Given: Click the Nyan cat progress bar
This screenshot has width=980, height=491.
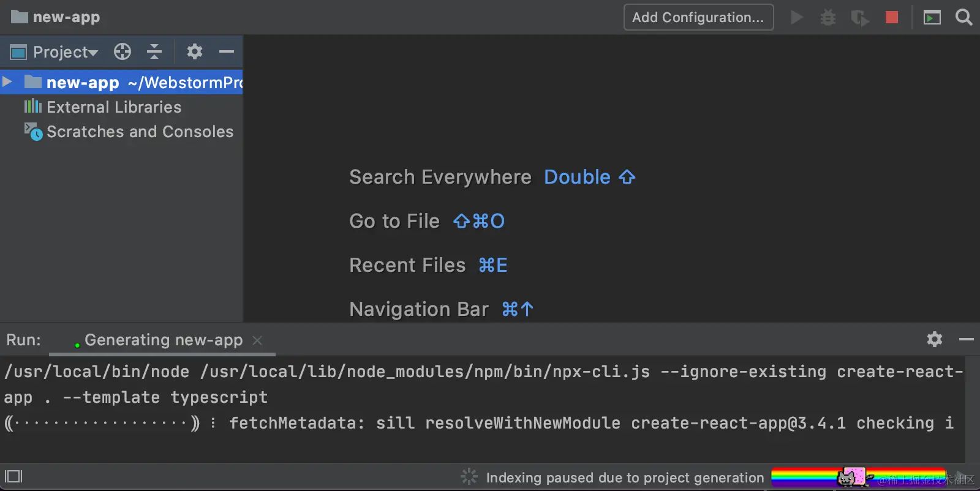Looking at the screenshot, I should coord(859,477).
